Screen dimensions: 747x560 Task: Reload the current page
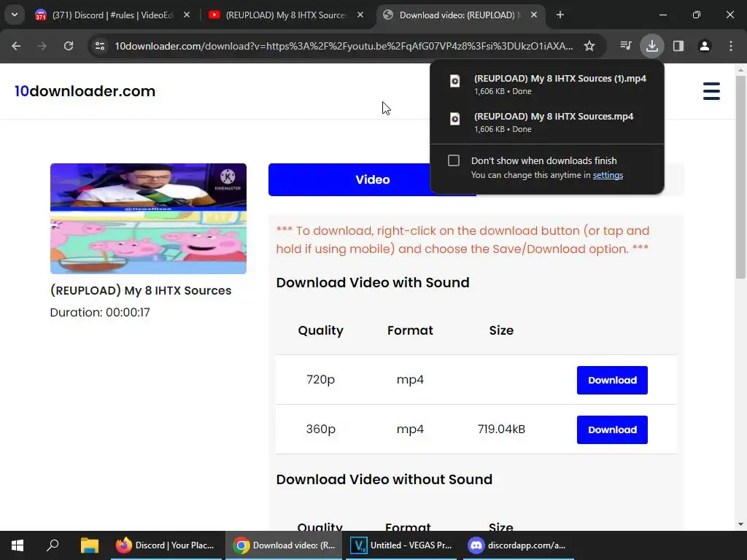click(69, 46)
